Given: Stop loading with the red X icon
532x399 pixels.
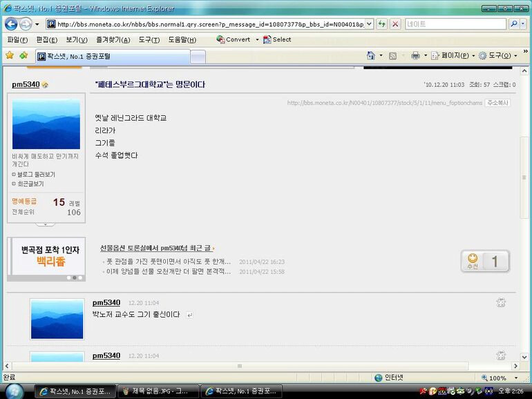Looking at the screenshot, I should point(395,24).
